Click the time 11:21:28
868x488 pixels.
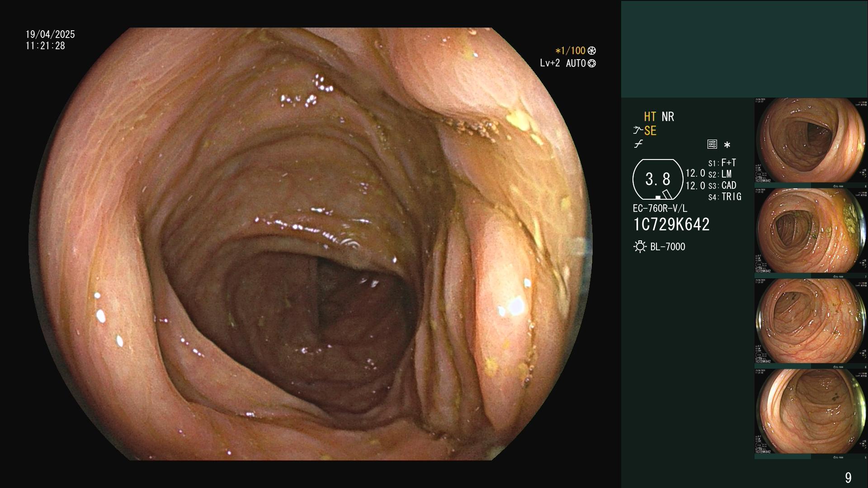45,46
